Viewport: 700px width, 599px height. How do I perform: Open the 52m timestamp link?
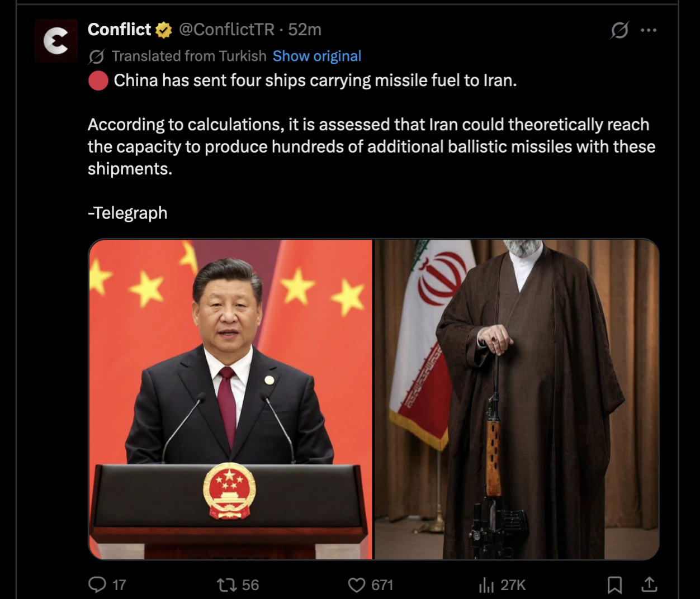coord(305,30)
